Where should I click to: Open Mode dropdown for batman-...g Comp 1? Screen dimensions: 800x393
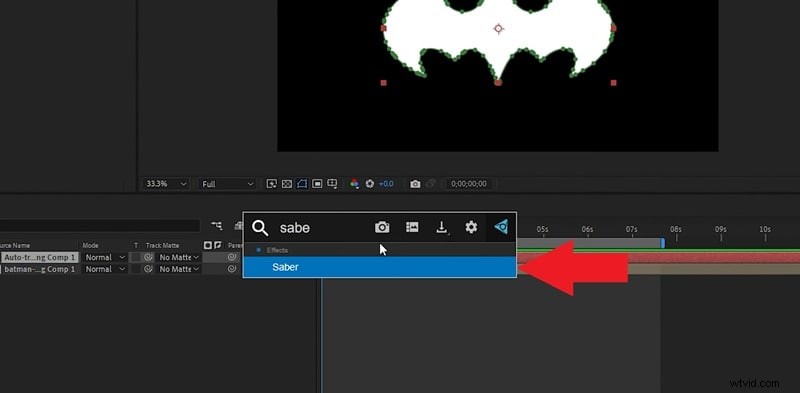(x=105, y=269)
